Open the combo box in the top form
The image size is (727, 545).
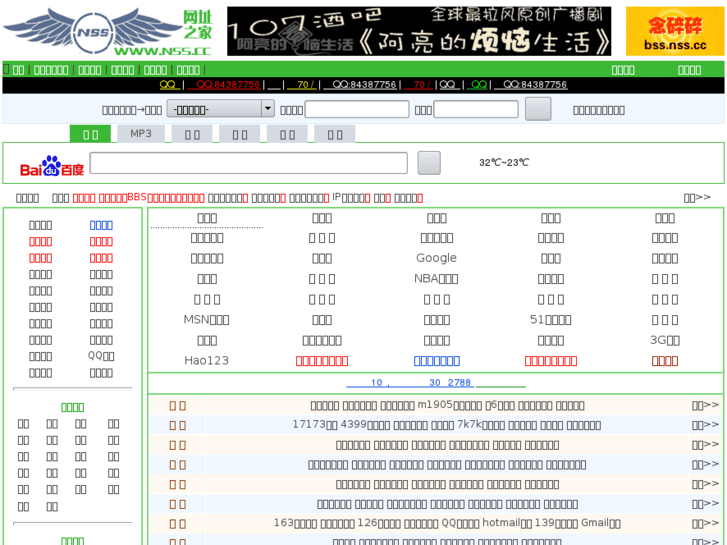click(x=220, y=109)
